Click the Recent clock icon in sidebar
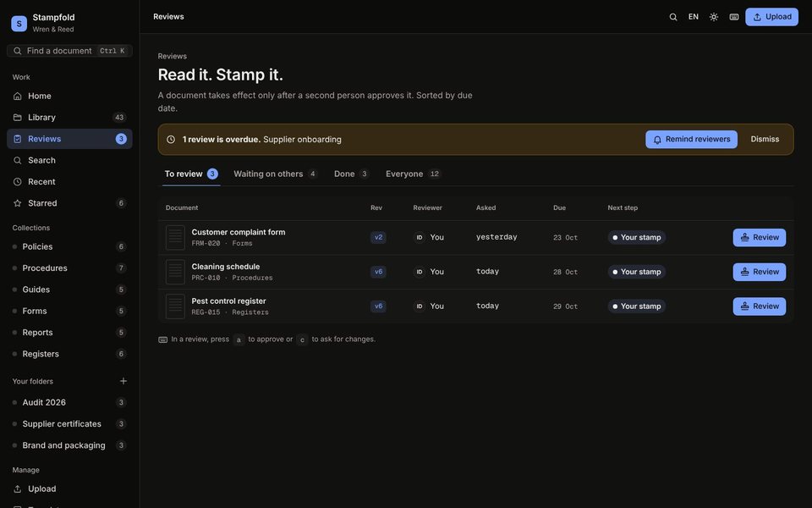This screenshot has height=508, width=812. (x=18, y=182)
